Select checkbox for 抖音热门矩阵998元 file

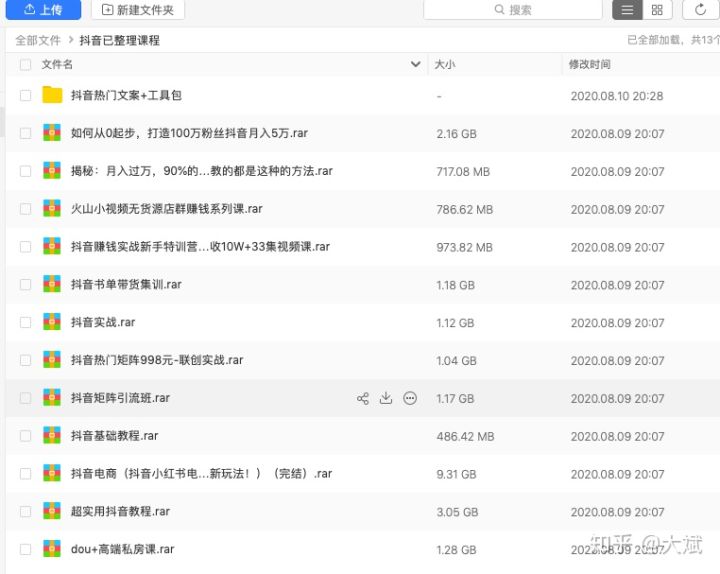tap(26, 360)
